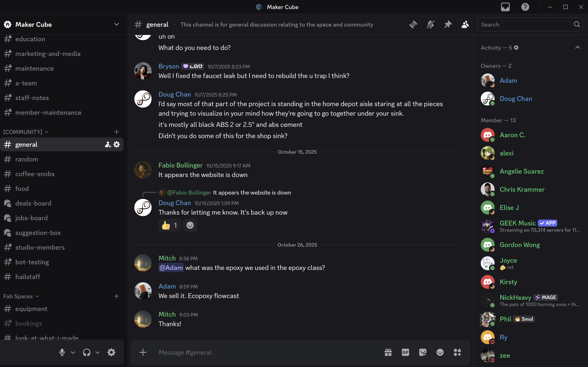Open the #coffee-snobs channel
This screenshot has width=588, height=367.
[x=35, y=174]
